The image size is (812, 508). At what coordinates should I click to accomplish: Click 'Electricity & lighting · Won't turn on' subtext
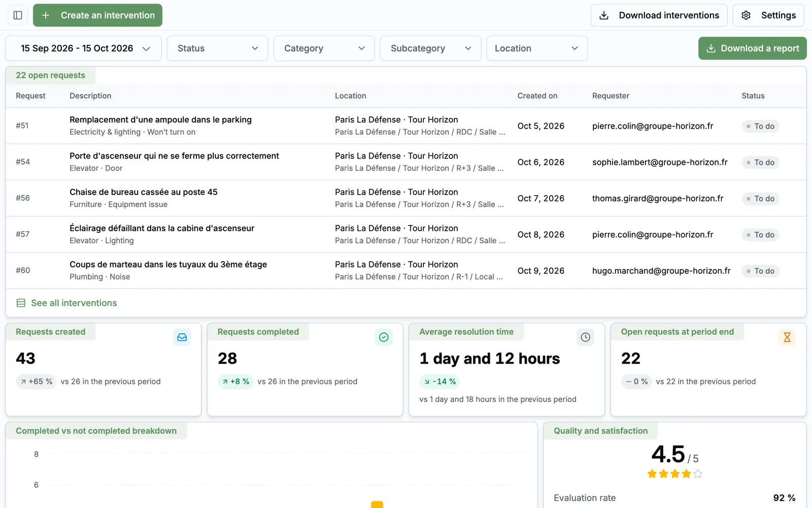pyautogui.click(x=132, y=132)
